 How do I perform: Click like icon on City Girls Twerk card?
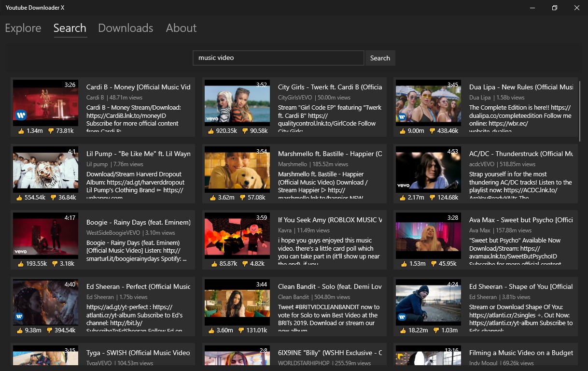211,131
